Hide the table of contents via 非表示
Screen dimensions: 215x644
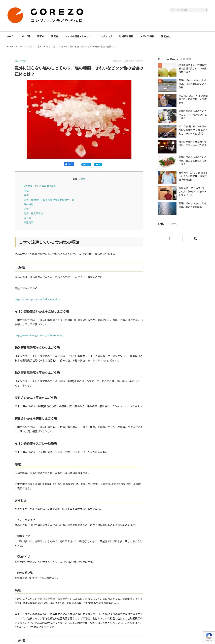(82, 179)
